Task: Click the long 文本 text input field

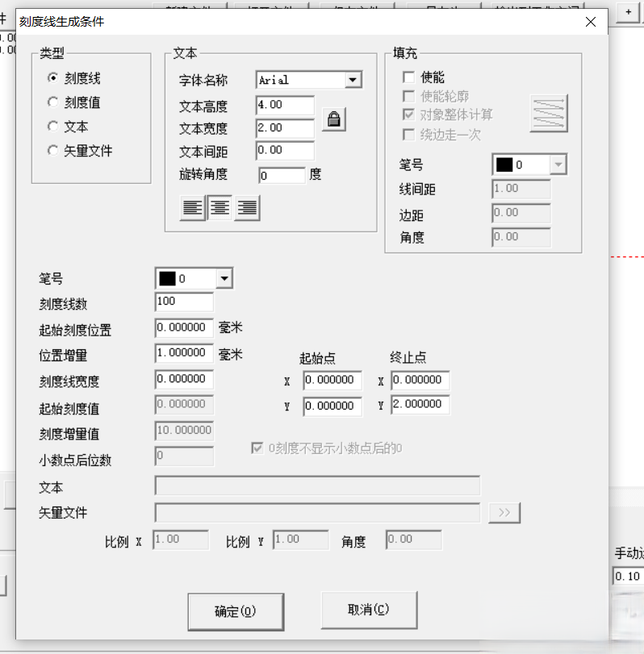Action: 317,485
